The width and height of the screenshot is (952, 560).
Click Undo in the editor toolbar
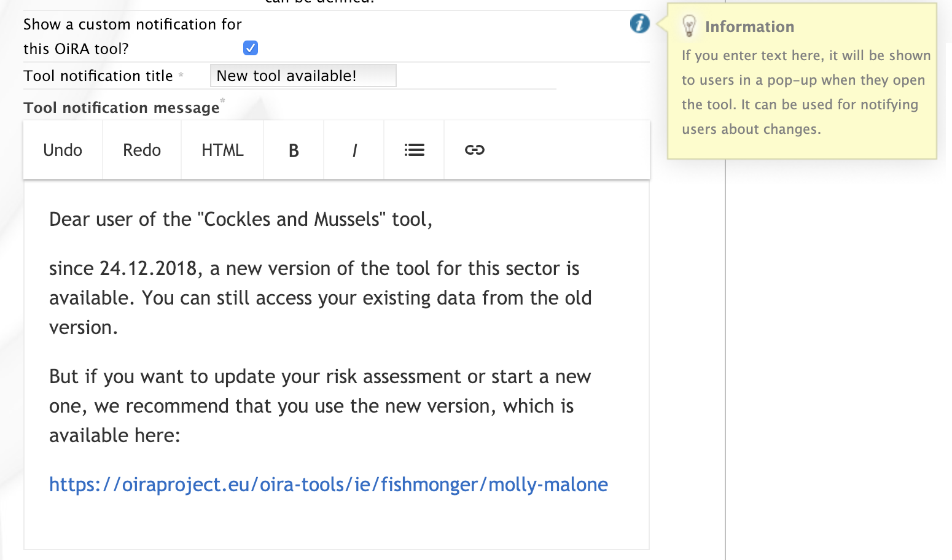pos(62,149)
